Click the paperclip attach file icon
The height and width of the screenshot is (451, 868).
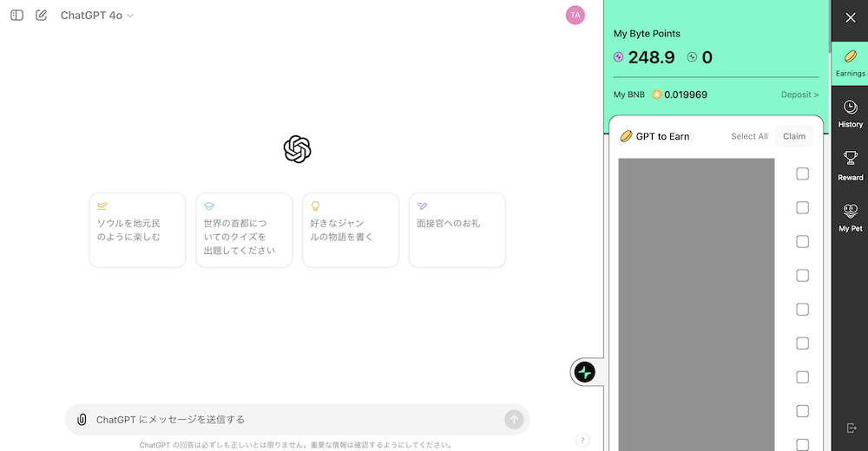(82, 420)
